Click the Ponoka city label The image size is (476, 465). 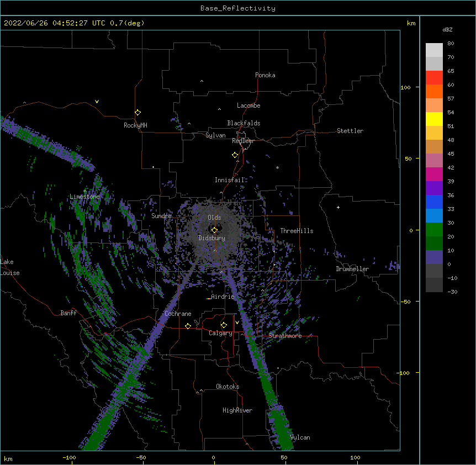click(265, 75)
